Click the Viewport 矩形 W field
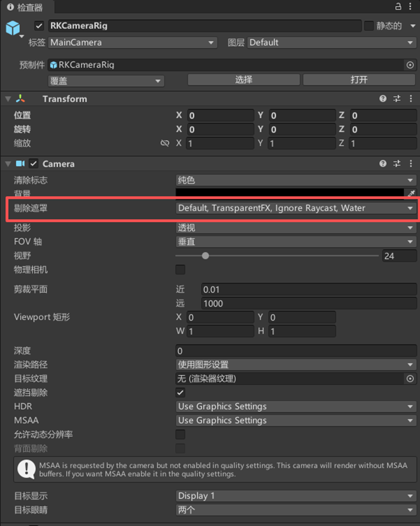Viewport: 420px width, 526px height. tap(220, 331)
